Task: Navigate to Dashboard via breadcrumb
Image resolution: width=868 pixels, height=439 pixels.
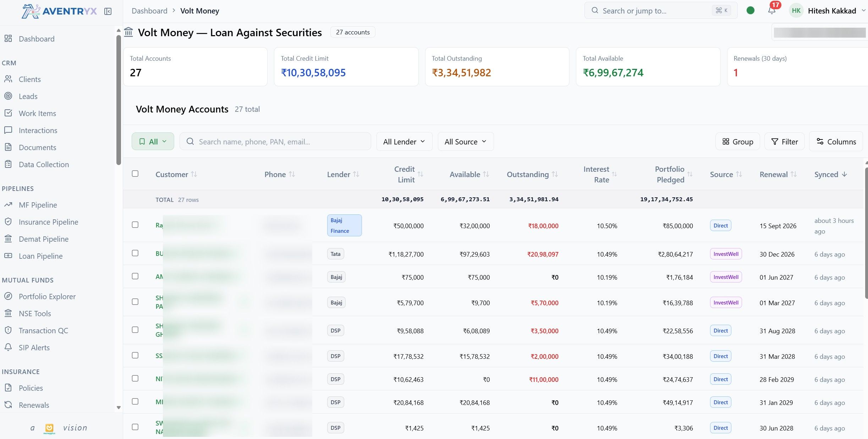Action: (149, 11)
